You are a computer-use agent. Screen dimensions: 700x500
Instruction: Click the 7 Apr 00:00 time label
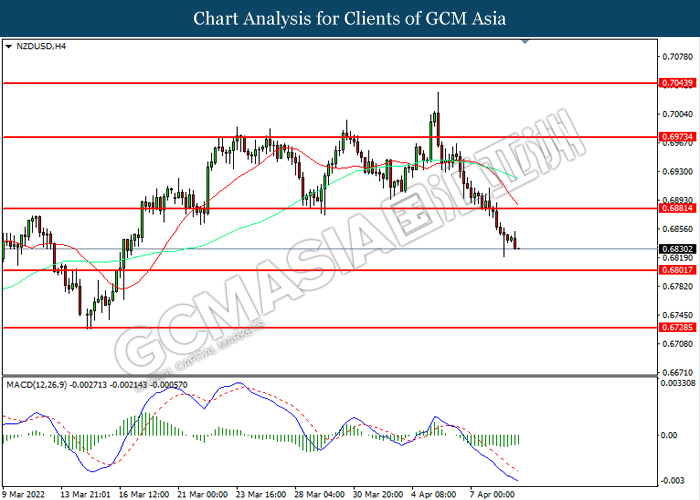click(492, 494)
